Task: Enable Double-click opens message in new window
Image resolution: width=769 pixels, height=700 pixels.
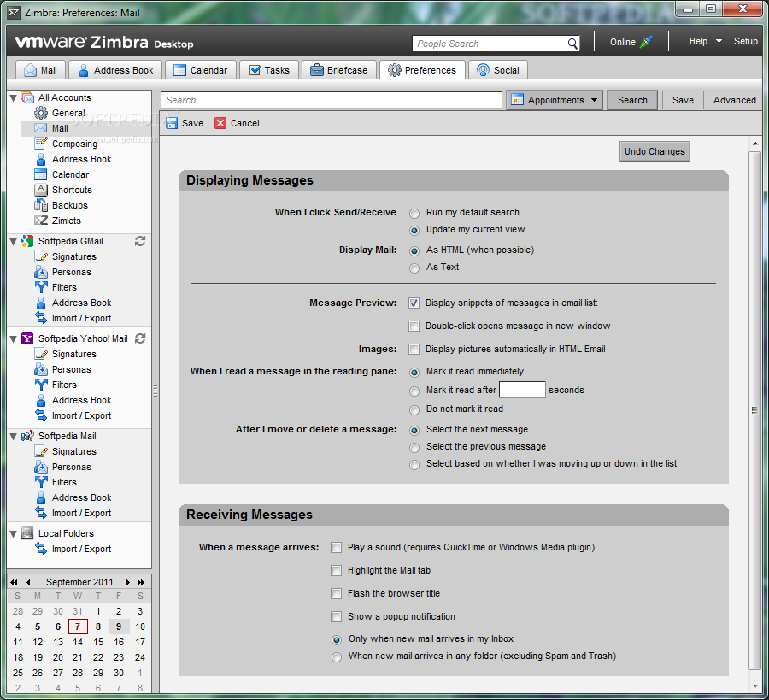Action: pos(414,326)
